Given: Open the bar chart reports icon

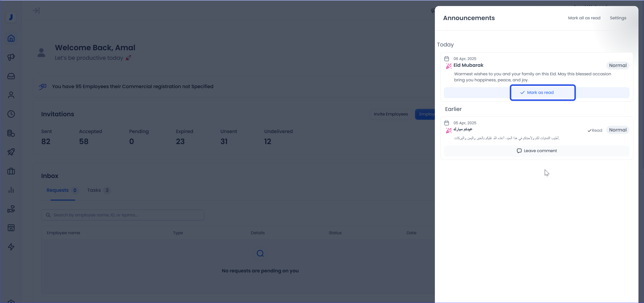Looking at the screenshot, I should tap(11, 190).
